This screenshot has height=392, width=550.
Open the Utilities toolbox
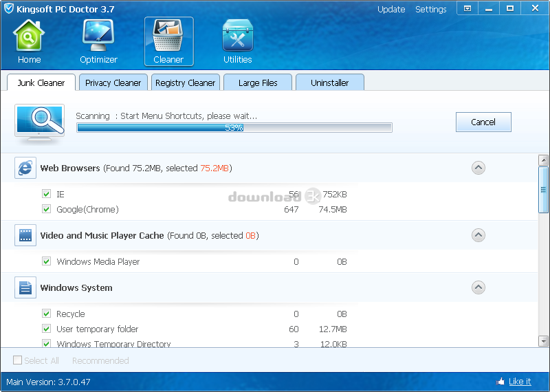pyautogui.click(x=237, y=42)
